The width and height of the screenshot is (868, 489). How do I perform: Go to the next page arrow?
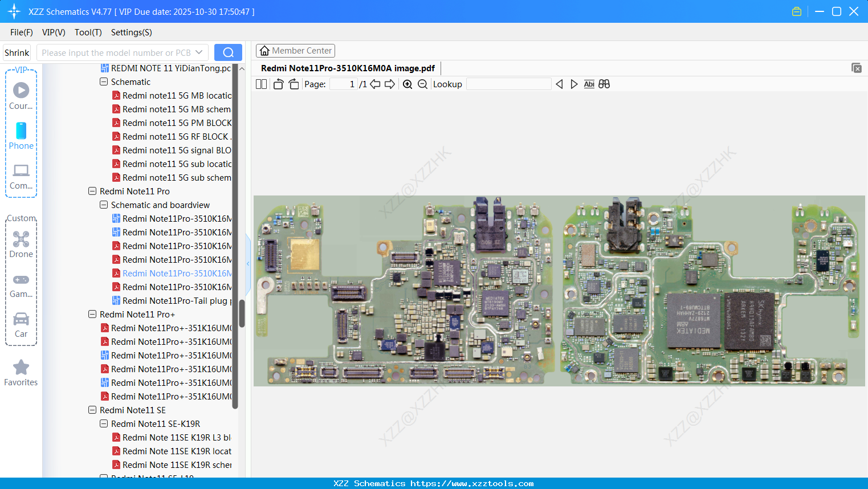pos(390,84)
